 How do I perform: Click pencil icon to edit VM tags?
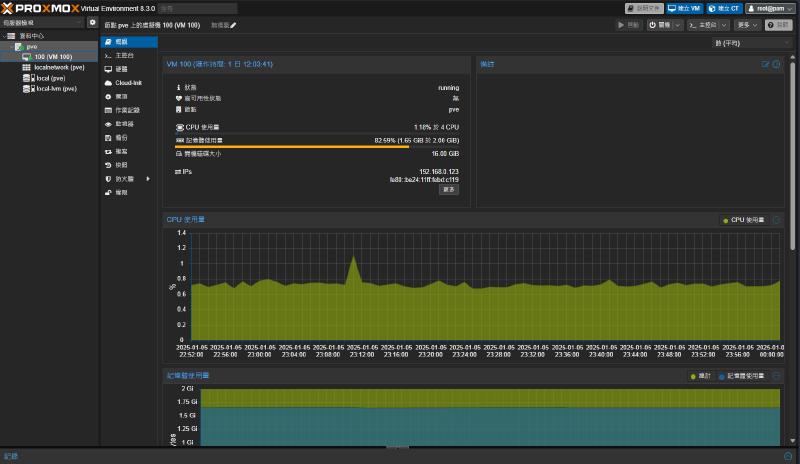point(233,25)
